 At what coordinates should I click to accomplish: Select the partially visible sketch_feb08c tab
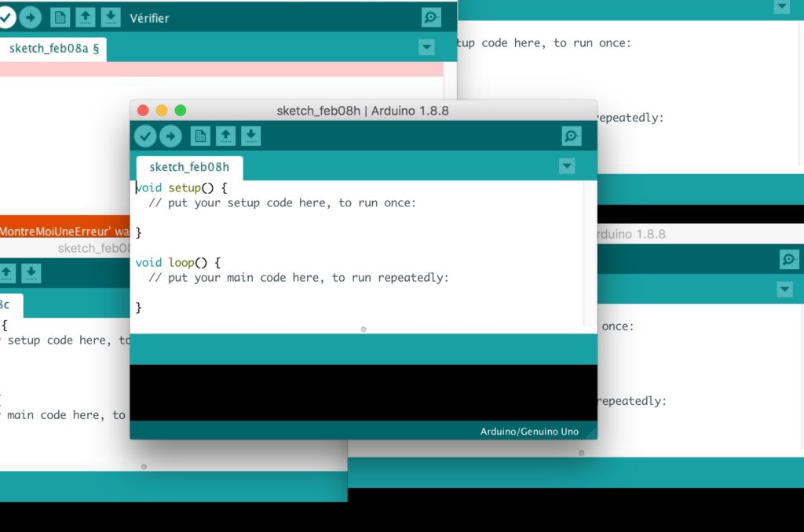(x=9, y=303)
